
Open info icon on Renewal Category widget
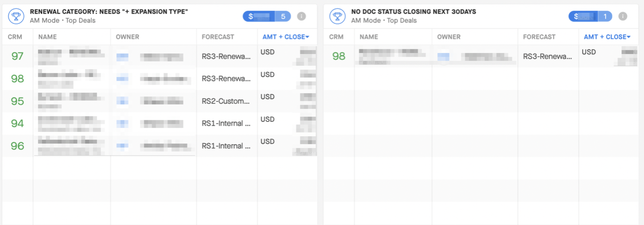[x=301, y=17]
